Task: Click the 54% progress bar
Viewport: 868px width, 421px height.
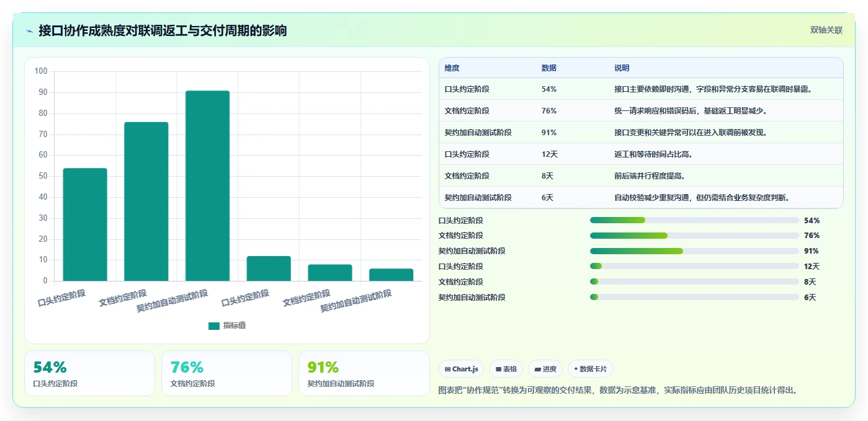Action: click(694, 220)
